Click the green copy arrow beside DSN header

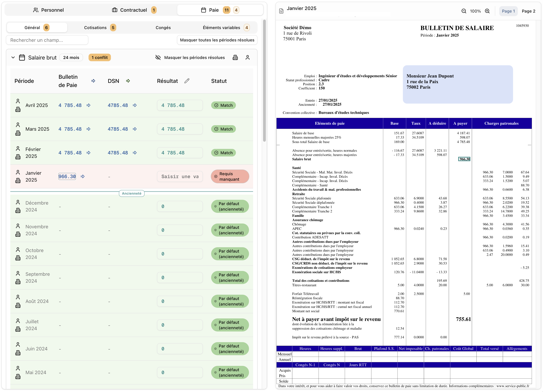128,81
